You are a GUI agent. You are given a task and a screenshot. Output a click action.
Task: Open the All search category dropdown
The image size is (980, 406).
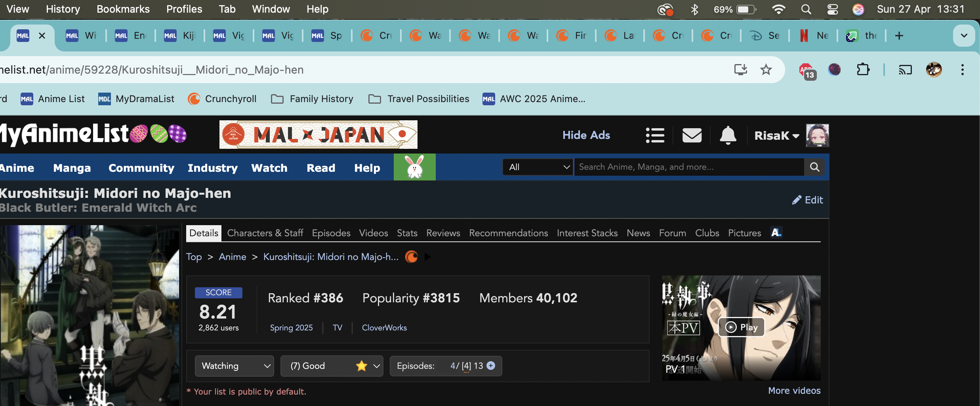click(538, 167)
